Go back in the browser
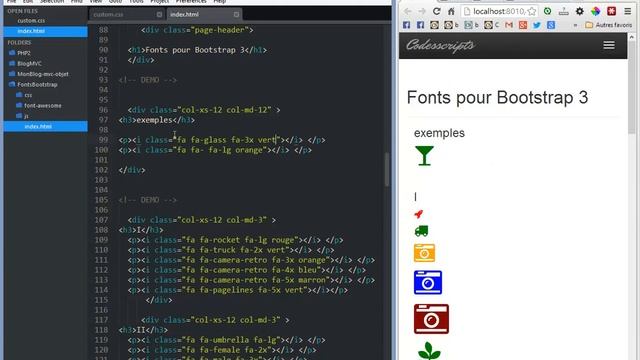The width and height of the screenshot is (640, 360). tap(407, 11)
